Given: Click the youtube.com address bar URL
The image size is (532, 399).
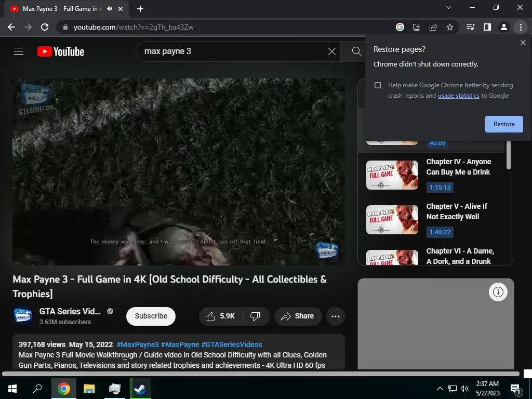Looking at the screenshot, I should point(134,27).
